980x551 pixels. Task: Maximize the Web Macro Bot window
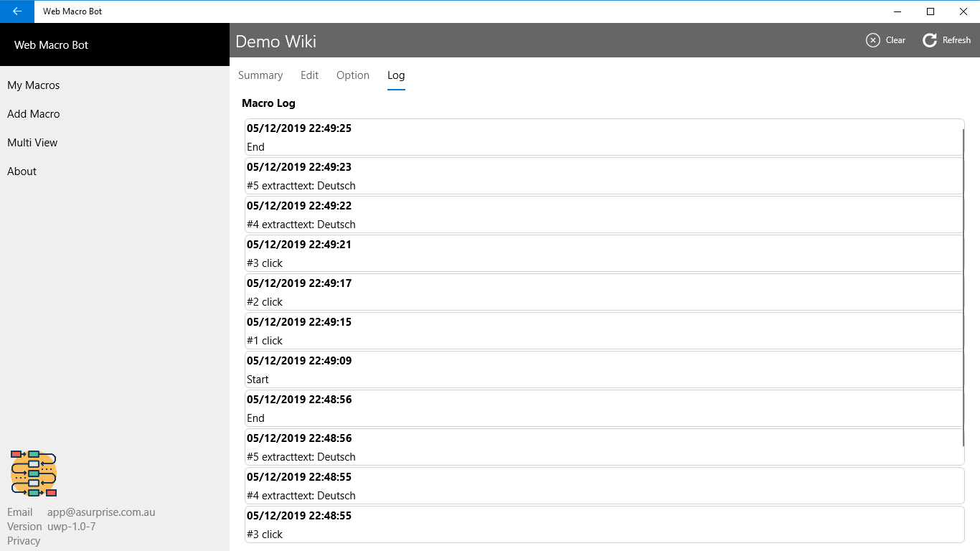point(930,11)
